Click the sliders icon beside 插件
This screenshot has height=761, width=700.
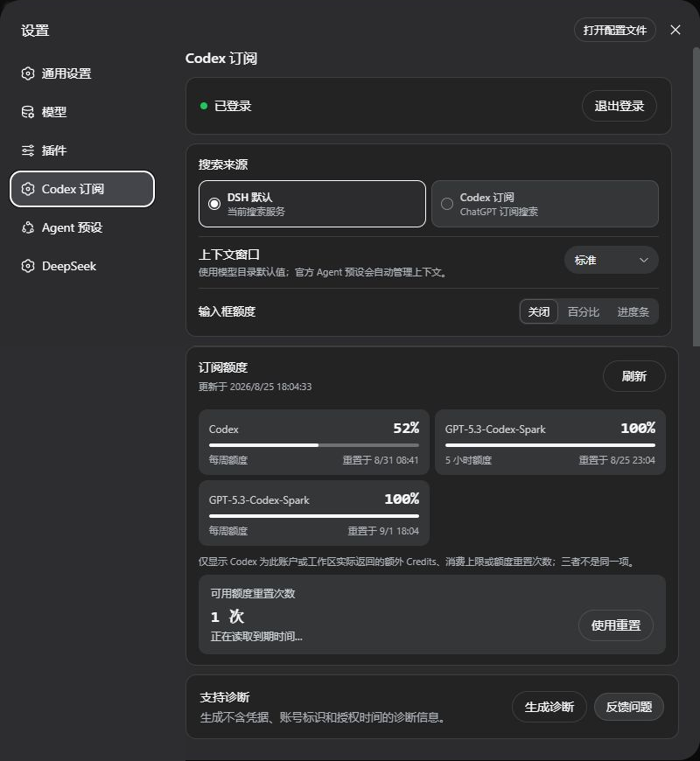[28, 150]
